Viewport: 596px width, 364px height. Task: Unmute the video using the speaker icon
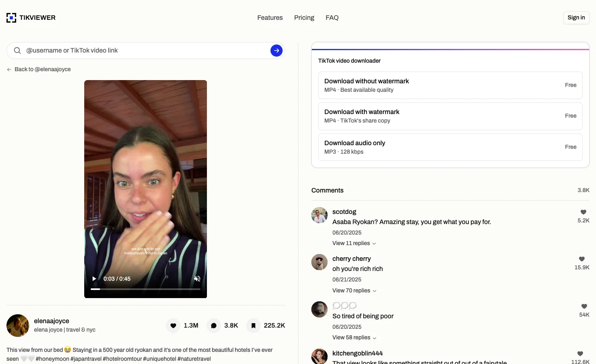[x=197, y=279]
